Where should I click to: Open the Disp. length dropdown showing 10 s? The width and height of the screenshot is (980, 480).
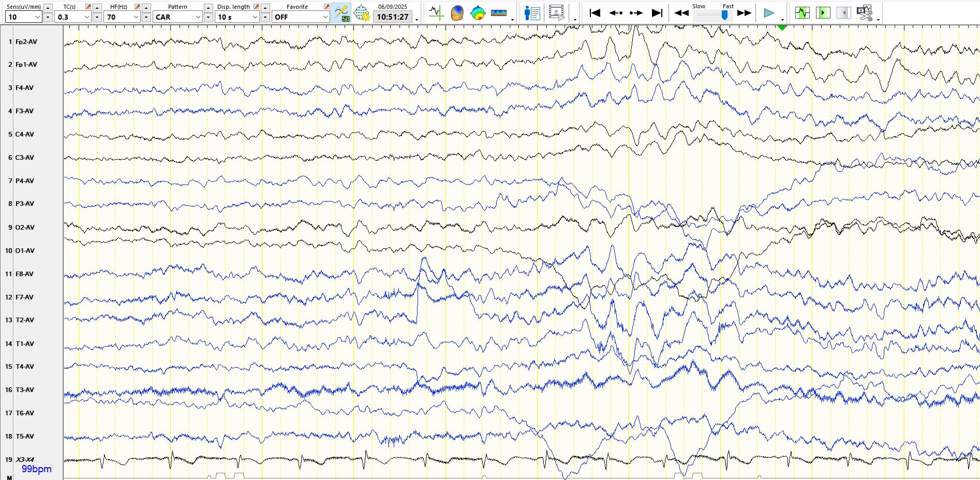237,17
